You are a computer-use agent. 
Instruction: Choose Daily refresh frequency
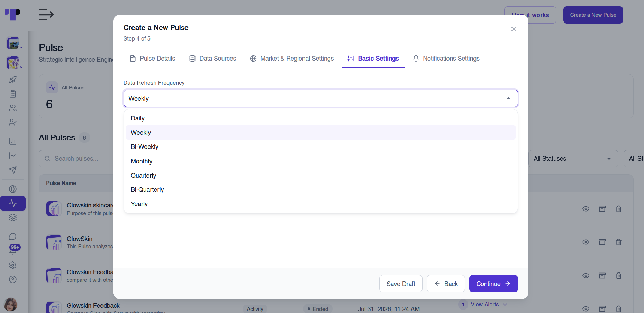[x=320, y=118]
